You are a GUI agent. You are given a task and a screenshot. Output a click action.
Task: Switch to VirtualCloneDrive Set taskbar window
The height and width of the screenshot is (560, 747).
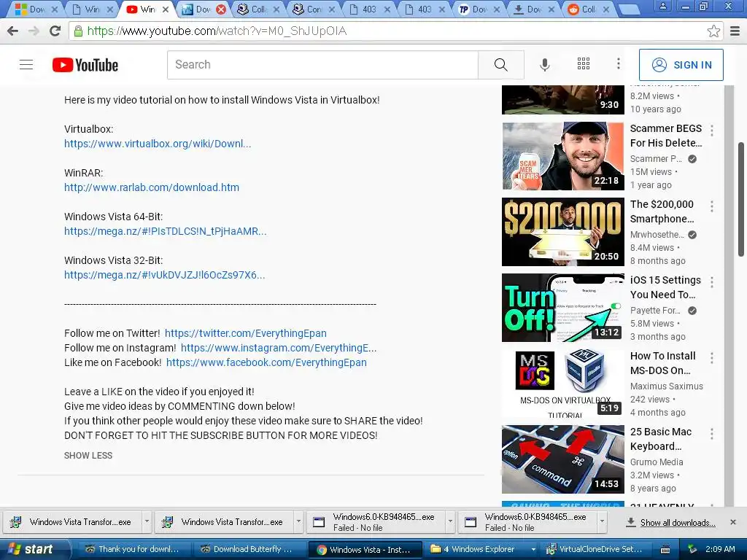point(595,550)
